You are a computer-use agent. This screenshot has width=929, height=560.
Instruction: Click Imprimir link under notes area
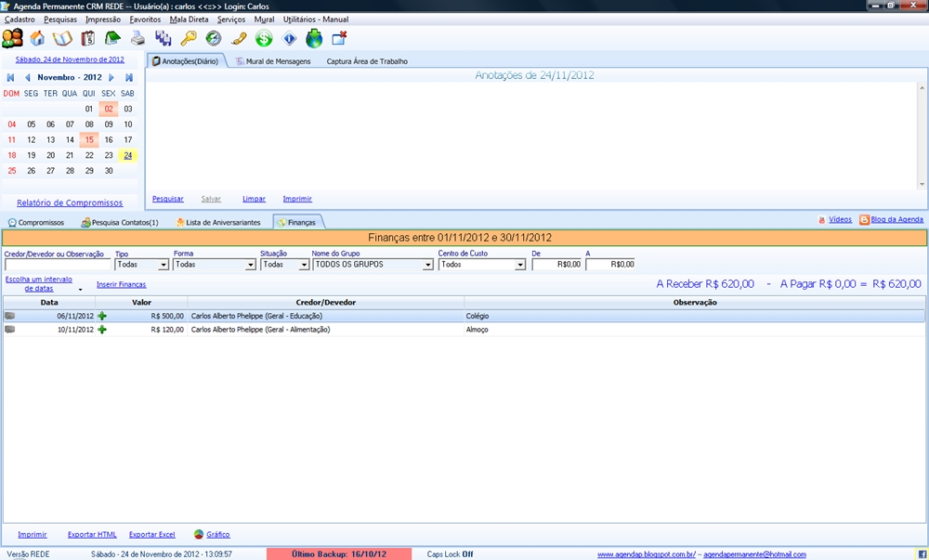coord(297,199)
